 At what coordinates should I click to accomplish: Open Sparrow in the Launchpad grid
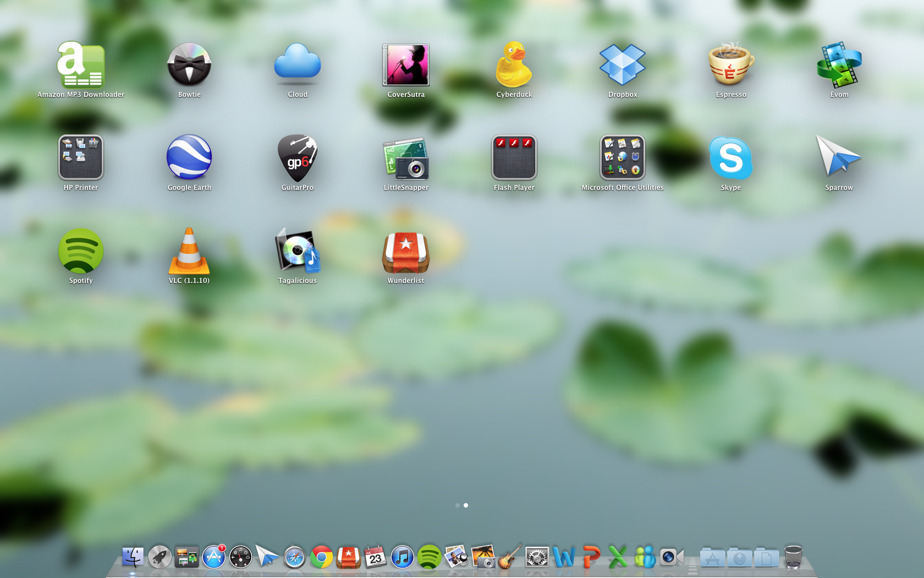[839, 156]
